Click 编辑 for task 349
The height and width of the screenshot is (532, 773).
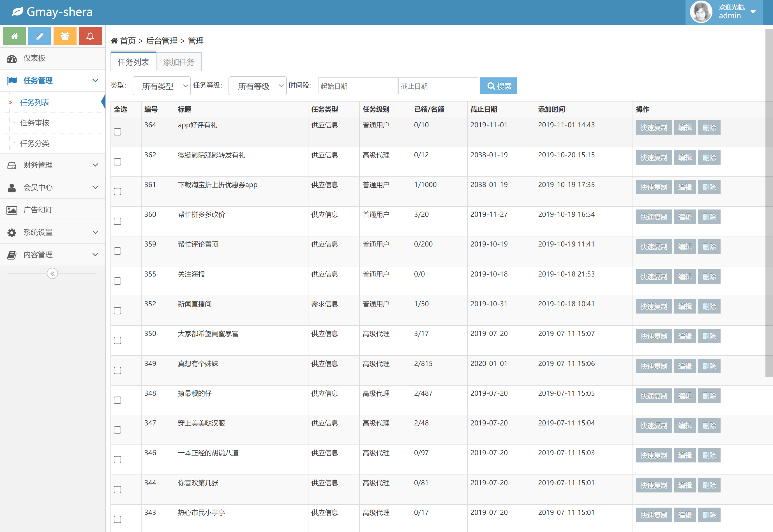tap(685, 366)
